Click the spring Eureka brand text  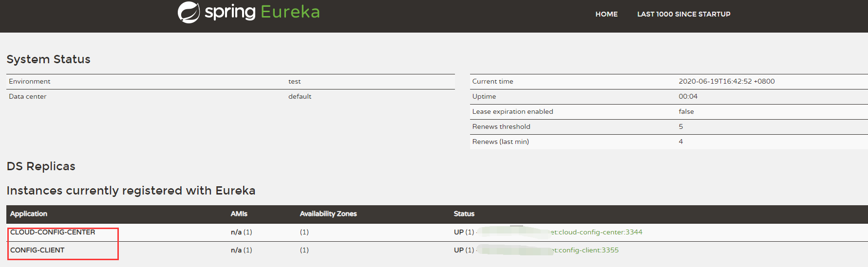[x=262, y=12]
